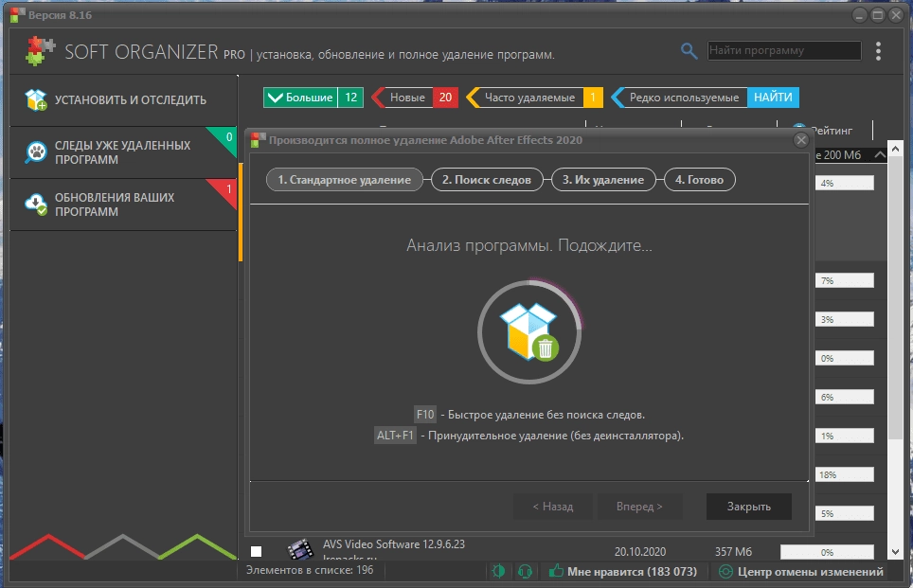Click the AVS Video Software film icon

pos(300,549)
